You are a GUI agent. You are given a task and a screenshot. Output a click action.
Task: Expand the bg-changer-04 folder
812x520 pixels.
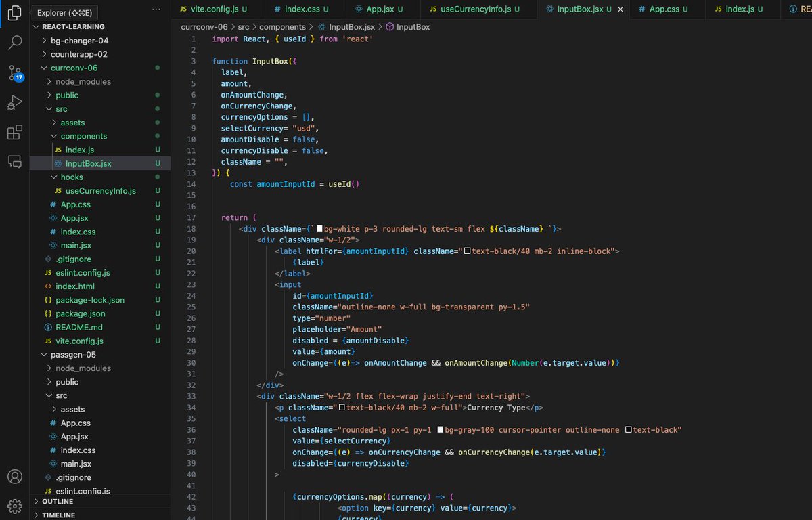44,41
